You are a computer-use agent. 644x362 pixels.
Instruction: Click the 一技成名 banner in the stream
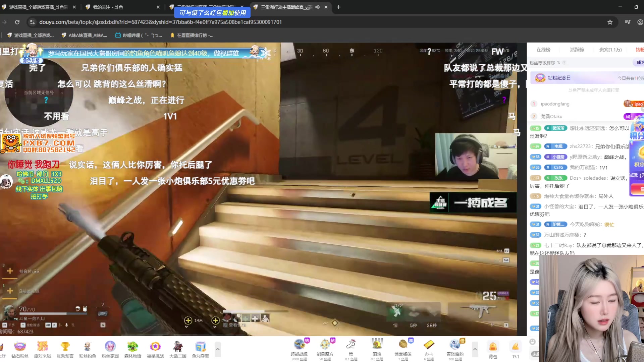[x=473, y=202]
